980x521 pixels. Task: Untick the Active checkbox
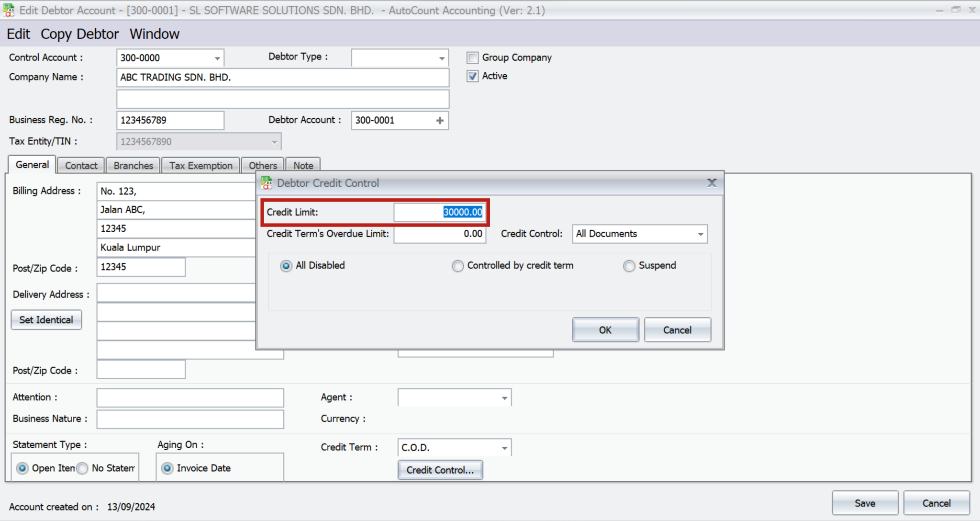pyautogui.click(x=473, y=76)
